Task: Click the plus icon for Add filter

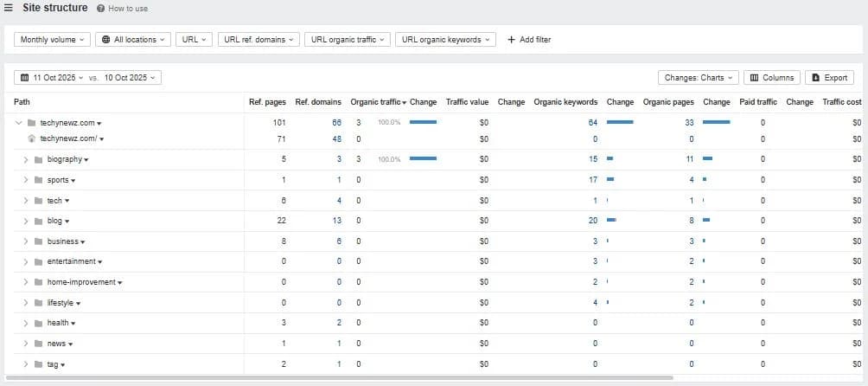Action: coord(511,39)
